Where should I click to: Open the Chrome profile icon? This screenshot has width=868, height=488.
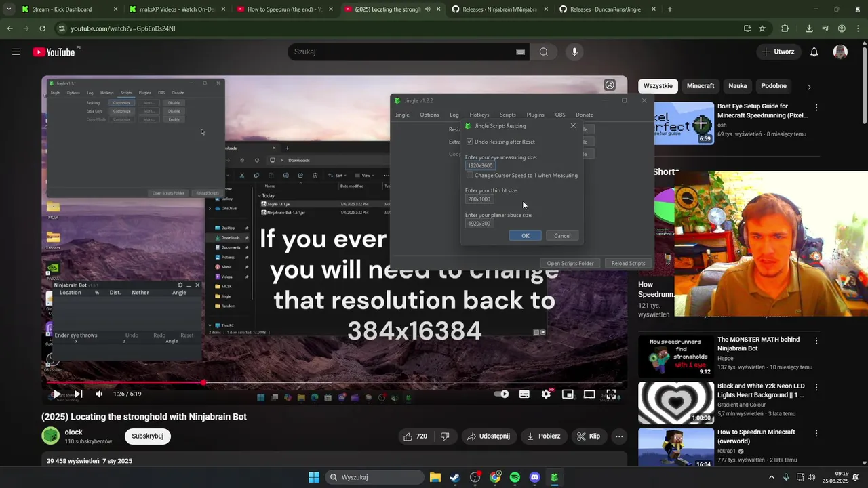pos(842,28)
